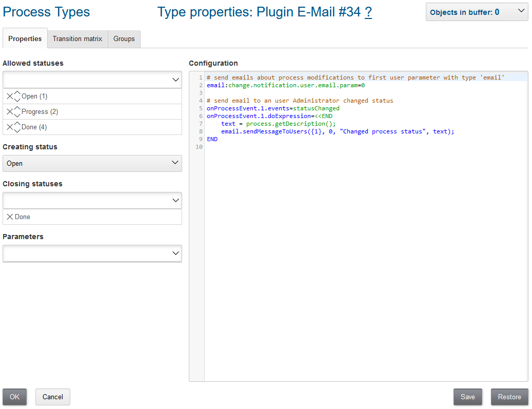Expand the Parameters dropdown
Viewport: 532px width, 409px height.
(92, 254)
